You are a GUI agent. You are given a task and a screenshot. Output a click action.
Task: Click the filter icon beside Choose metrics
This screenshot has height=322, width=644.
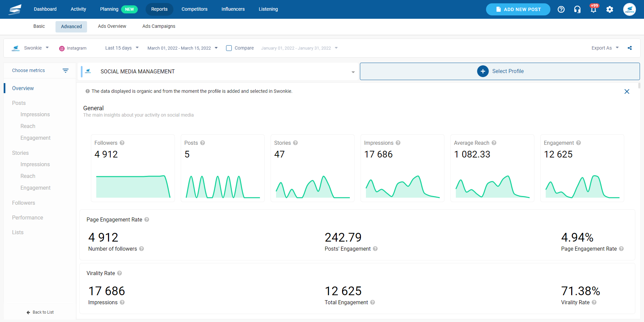(65, 70)
